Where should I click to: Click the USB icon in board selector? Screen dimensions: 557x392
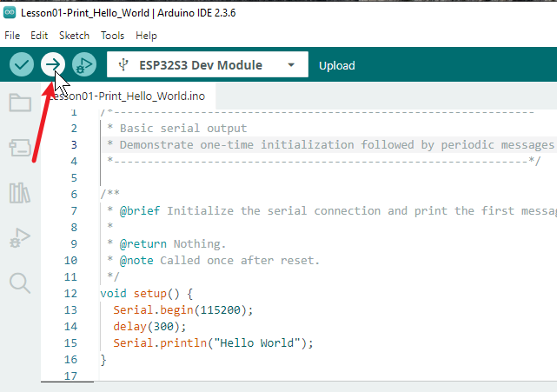pos(123,64)
